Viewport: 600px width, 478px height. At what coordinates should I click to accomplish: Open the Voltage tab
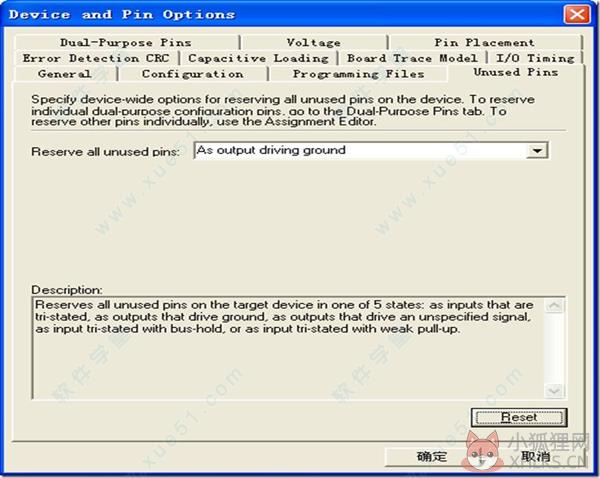(x=314, y=42)
